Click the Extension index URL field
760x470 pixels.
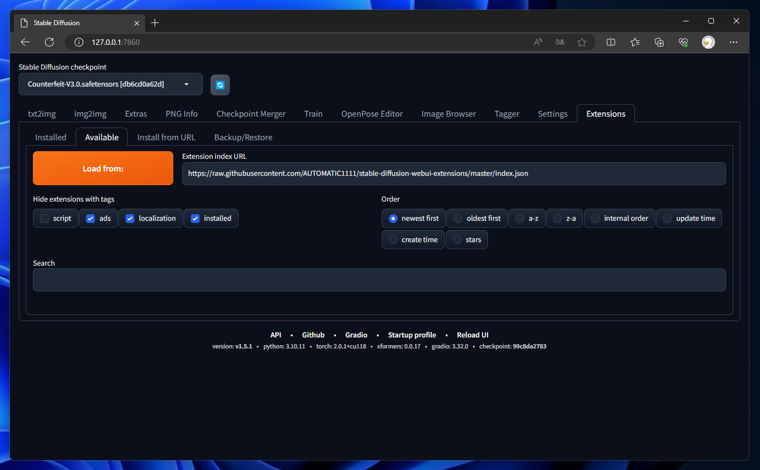point(454,173)
